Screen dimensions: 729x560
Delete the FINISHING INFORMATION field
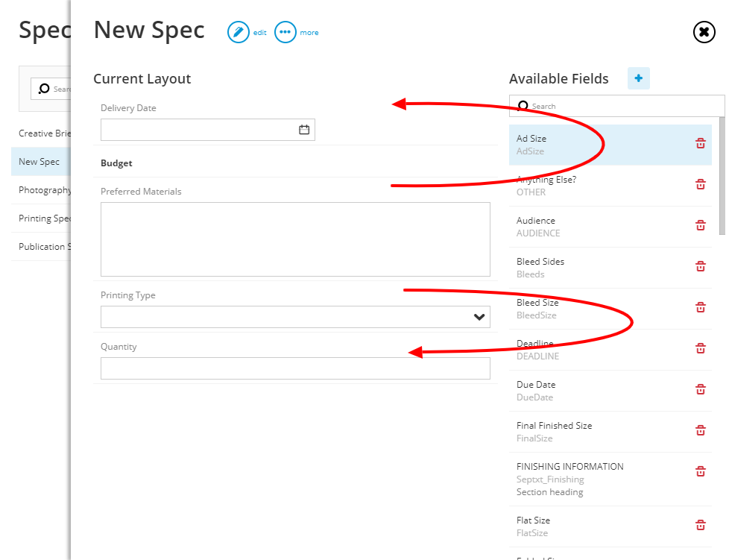tap(701, 471)
